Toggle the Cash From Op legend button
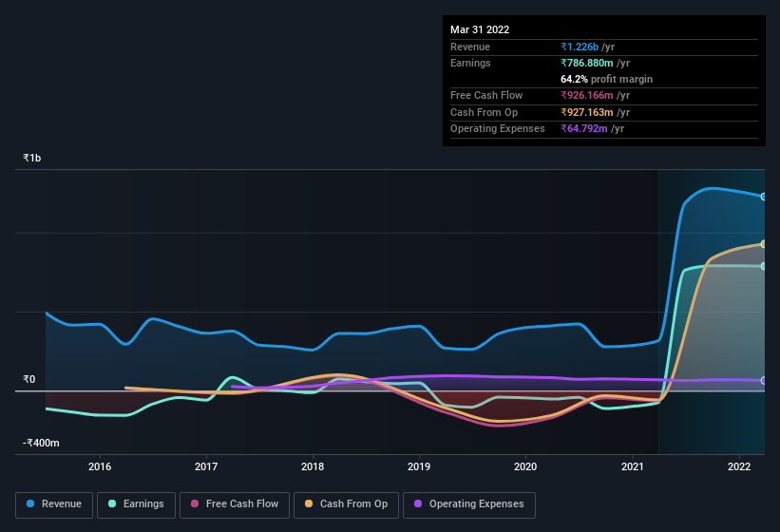Image resolution: width=780 pixels, height=532 pixels. 346,504
